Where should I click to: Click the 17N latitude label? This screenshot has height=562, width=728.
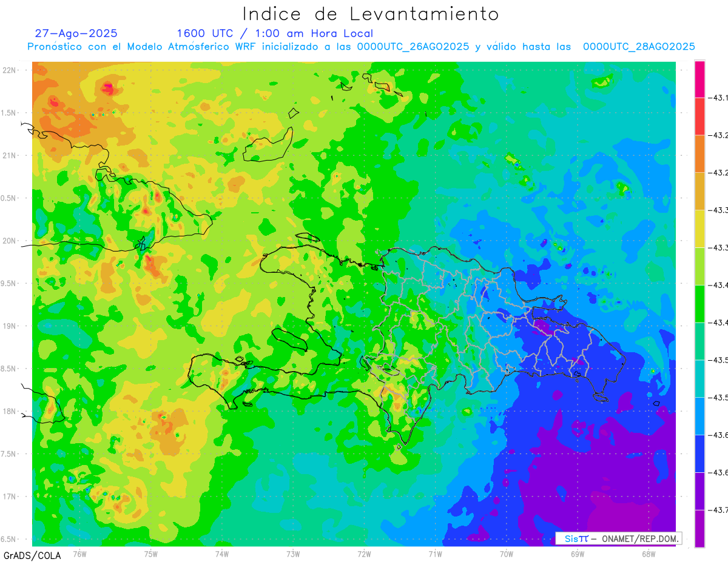tap(10, 497)
